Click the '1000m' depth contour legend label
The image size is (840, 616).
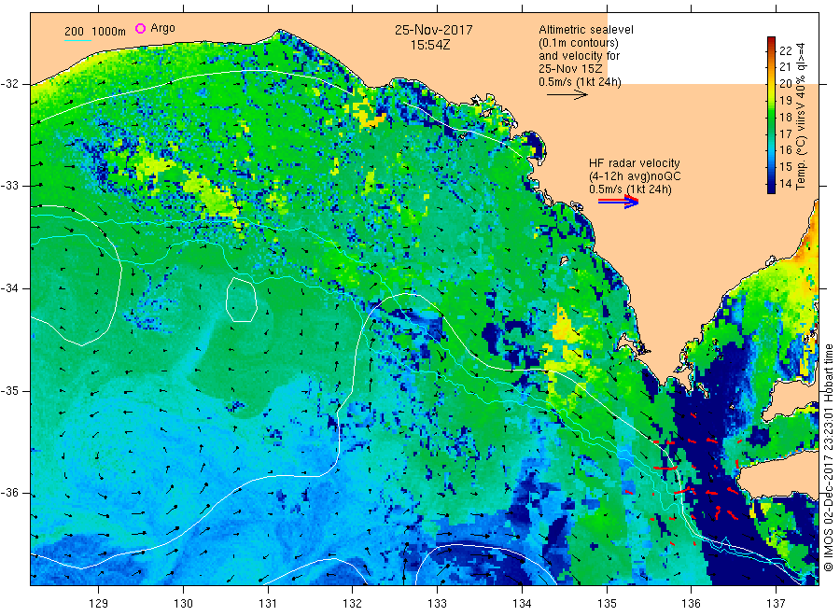(108, 31)
